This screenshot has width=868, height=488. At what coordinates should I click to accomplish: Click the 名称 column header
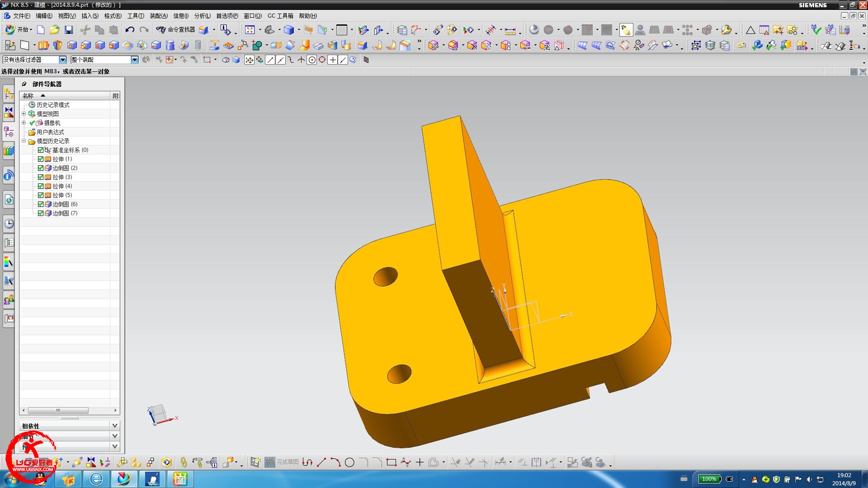pyautogui.click(x=65, y=96)
